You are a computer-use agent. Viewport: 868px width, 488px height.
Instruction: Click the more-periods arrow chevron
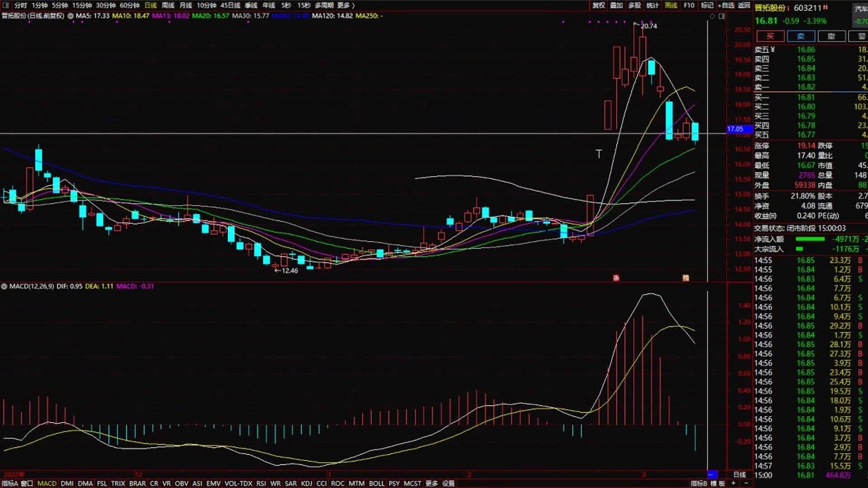click(353, 5)
